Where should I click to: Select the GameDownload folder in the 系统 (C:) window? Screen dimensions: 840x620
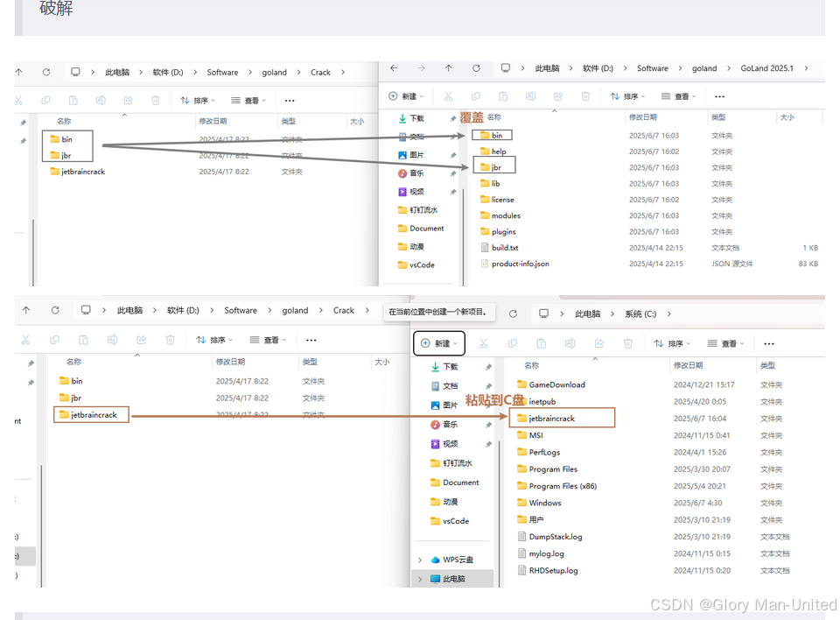tap(551, 384)
